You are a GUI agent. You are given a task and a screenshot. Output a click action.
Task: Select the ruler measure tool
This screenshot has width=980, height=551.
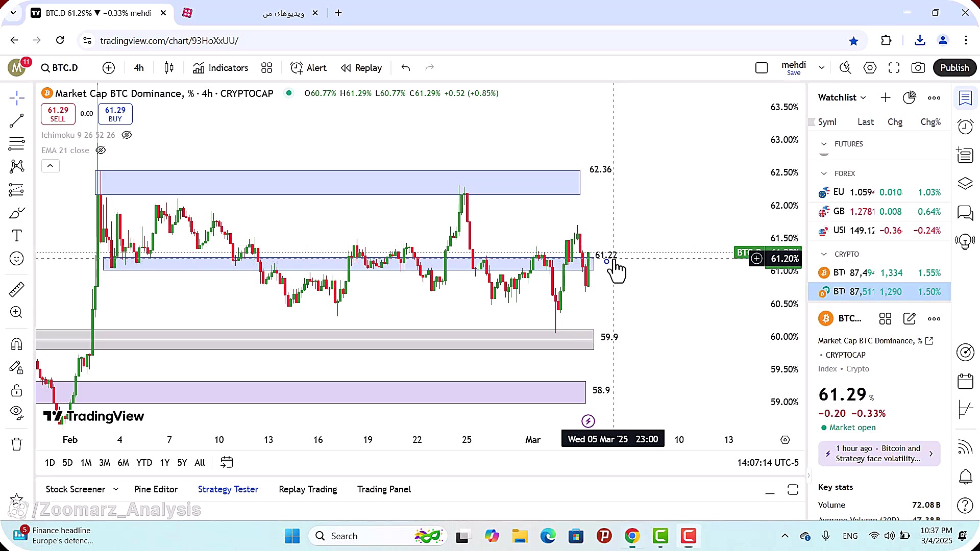click(x=17, y=289)
